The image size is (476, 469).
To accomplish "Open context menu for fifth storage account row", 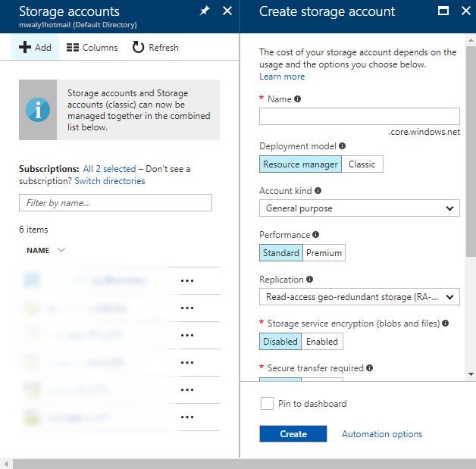I will 187,389.
